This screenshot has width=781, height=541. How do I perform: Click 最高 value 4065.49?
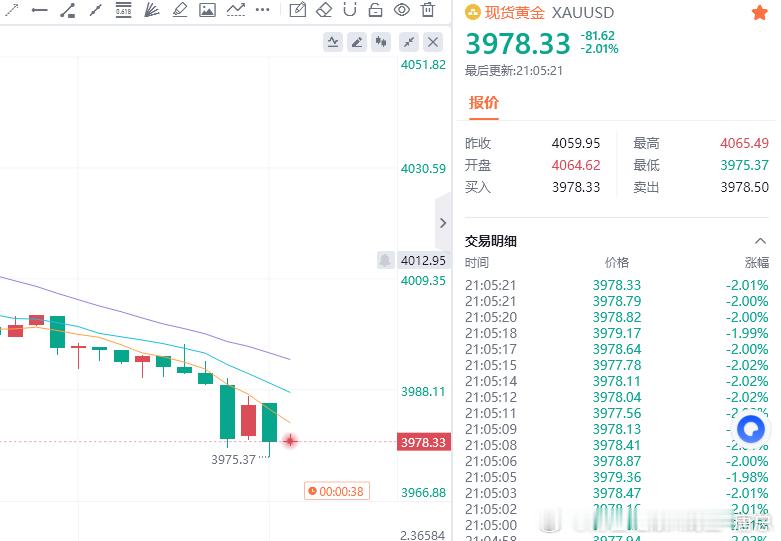tap(744, 143)
